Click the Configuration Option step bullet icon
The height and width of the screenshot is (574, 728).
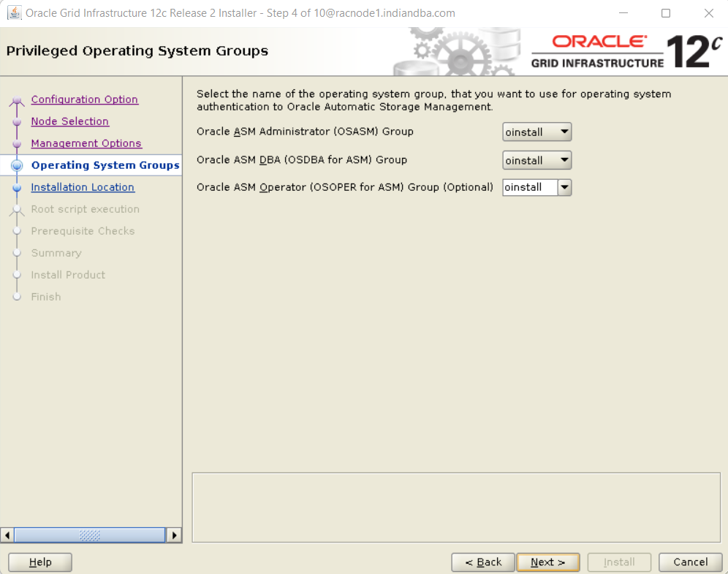[x=18, y=100]
